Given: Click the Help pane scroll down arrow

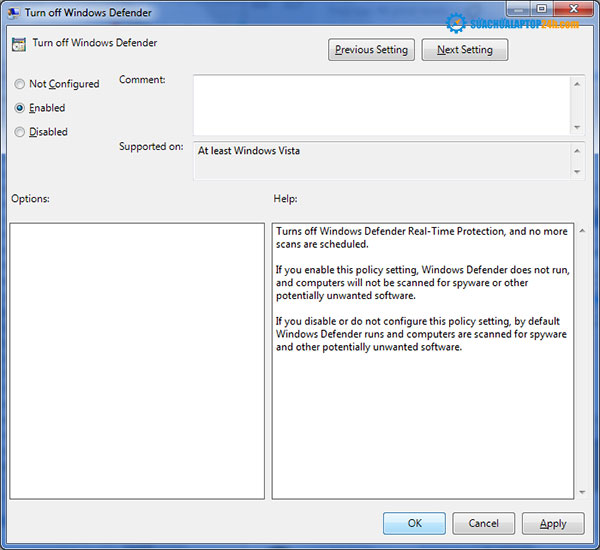Looking at the screenshot, I should (582, 492).
